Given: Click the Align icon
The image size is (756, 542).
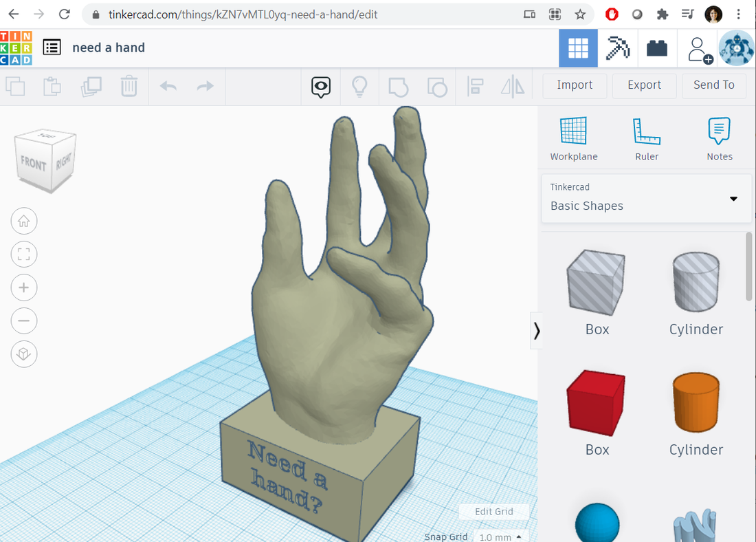Looking at the screenshot, I should [475, 87].
